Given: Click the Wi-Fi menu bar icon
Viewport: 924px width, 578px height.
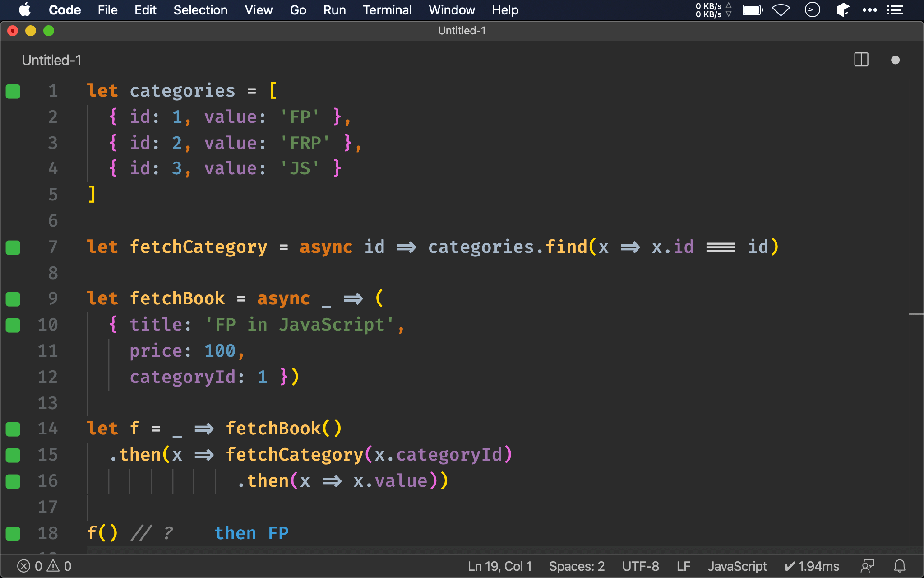Looking at the screenshot, I should pyautogui.click(x=781, y=10).
